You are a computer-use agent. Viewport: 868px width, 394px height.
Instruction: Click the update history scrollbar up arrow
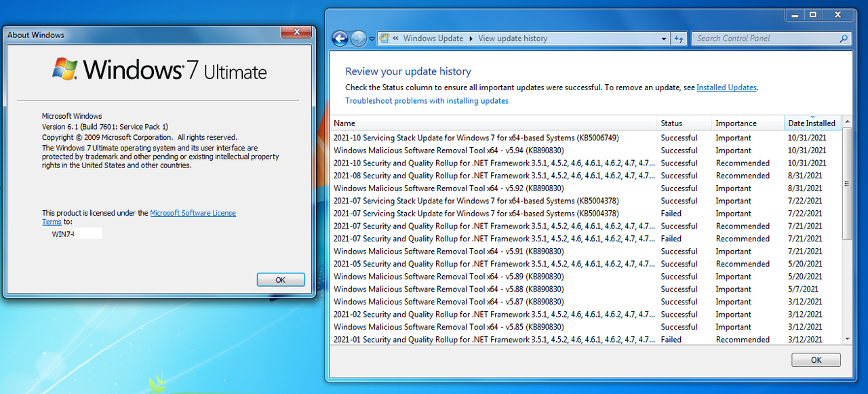(x=848, y=122)
